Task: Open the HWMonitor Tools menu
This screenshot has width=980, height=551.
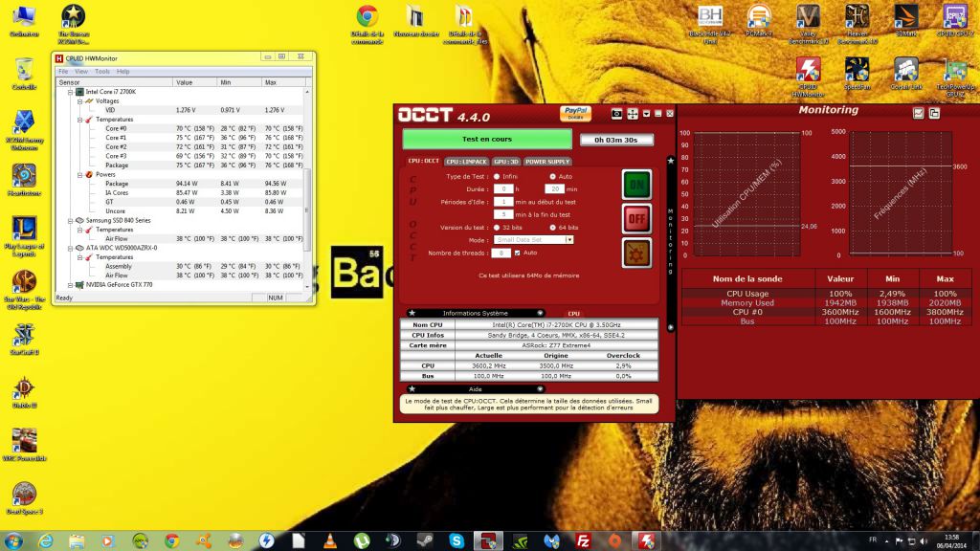Action: (101, 71)
